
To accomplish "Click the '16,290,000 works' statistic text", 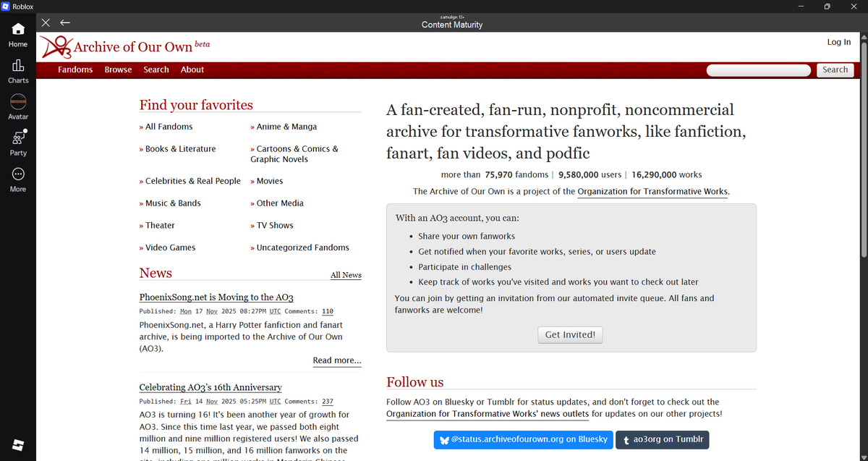I will [667, 174].
